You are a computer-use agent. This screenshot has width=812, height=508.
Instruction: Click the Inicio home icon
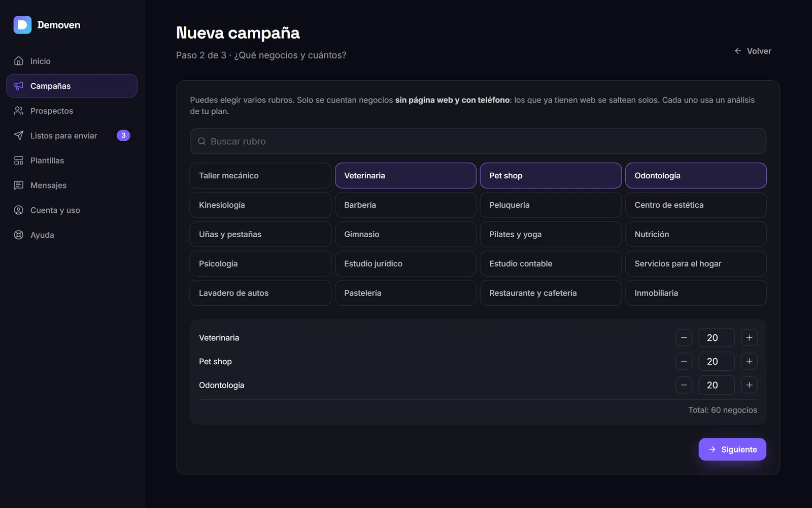point(19,61)
